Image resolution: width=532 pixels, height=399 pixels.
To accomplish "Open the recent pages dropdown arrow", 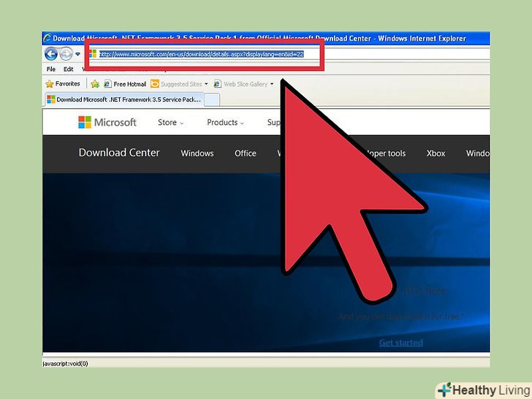I will coord(77,54).
